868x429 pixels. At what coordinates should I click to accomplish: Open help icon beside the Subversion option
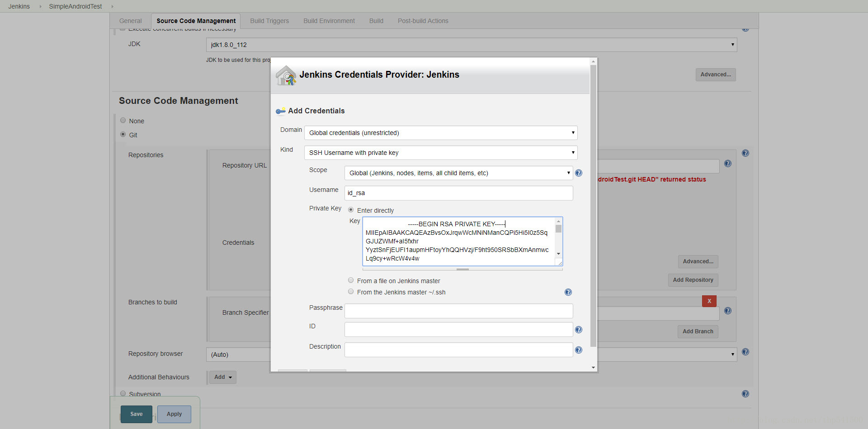tap(745, 394)
